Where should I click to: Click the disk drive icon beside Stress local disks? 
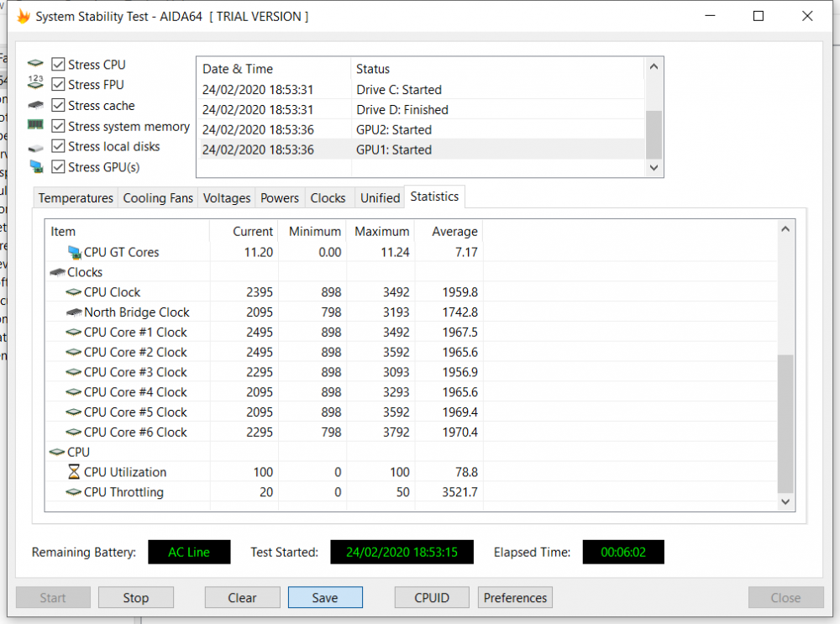(35, 147)
